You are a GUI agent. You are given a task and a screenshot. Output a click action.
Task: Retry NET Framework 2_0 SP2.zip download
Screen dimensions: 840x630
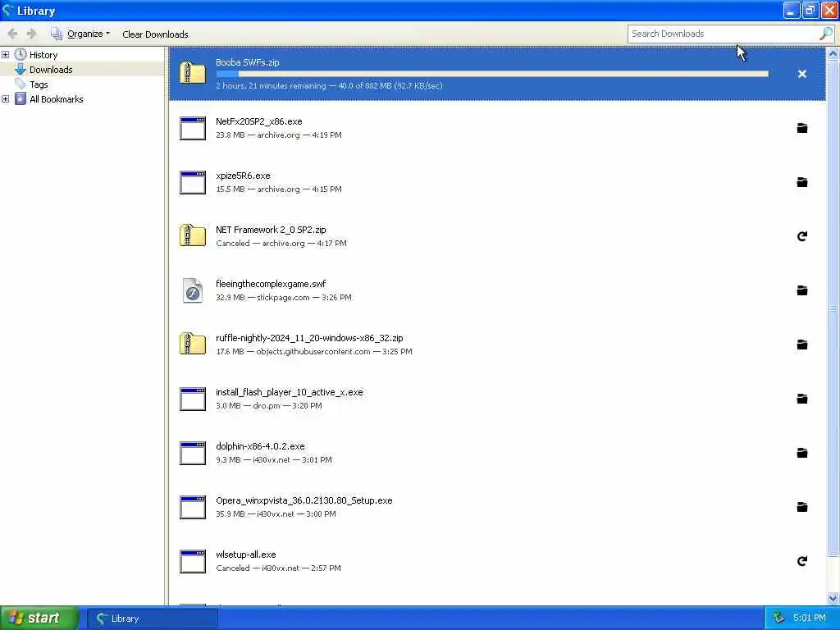(x=801, y=236)
